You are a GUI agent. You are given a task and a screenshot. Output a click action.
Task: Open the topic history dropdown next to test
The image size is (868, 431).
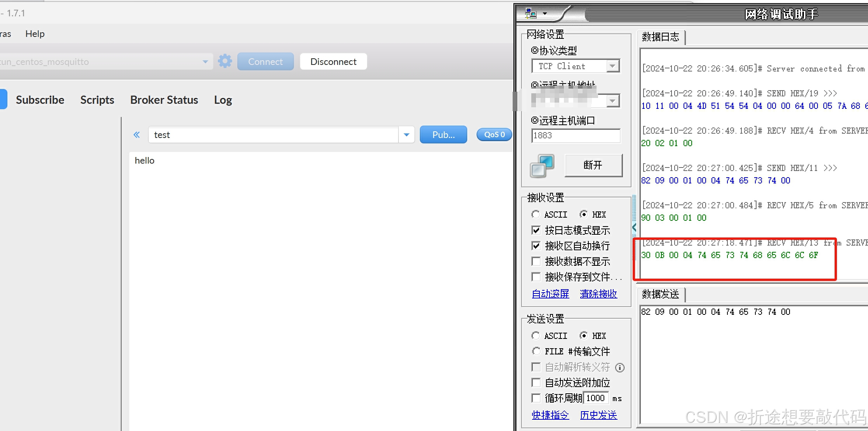(x=406, y=134)
